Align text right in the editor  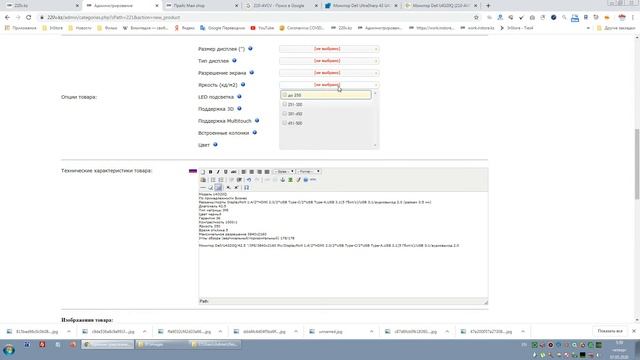[259, 172]
